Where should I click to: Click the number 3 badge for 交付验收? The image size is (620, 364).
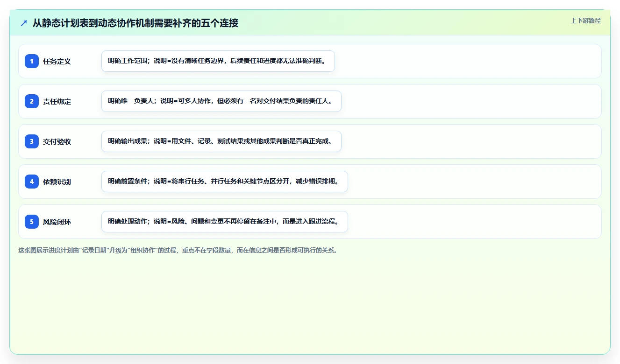click(32, 141)
